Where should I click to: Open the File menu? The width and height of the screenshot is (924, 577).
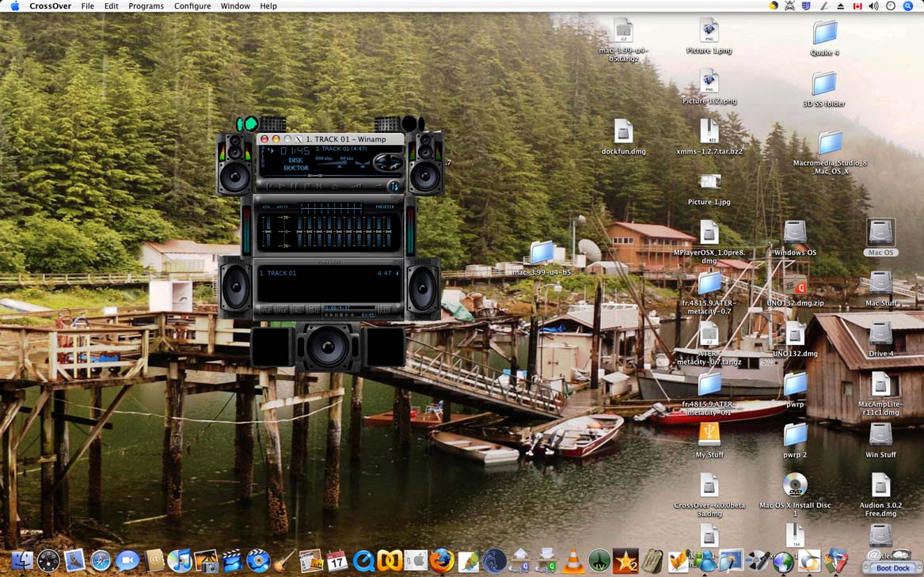[x=88, y=6]
